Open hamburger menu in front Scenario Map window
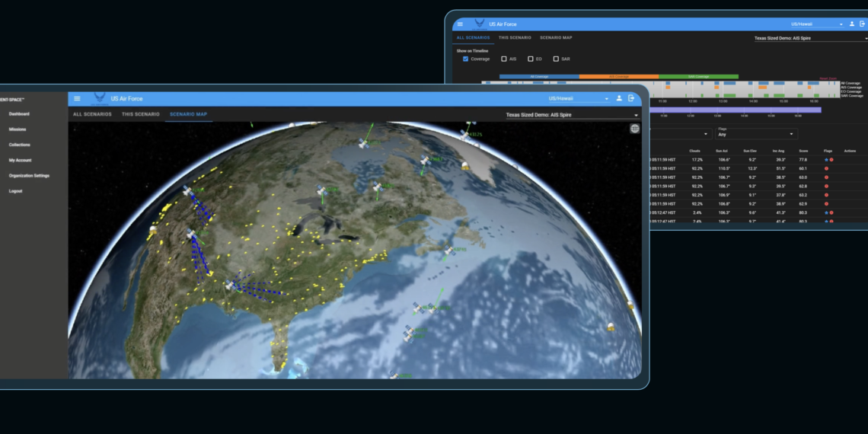 (77, 98)
